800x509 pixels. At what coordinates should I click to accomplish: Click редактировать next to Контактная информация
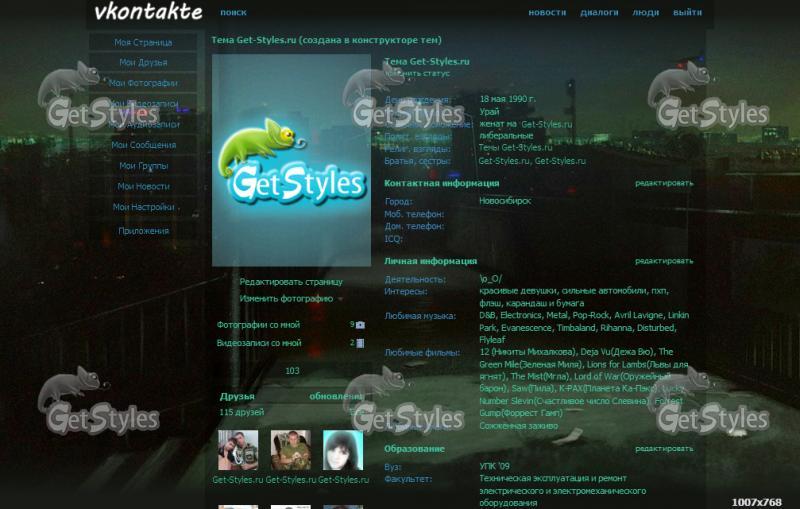click(x=664, y=183)
